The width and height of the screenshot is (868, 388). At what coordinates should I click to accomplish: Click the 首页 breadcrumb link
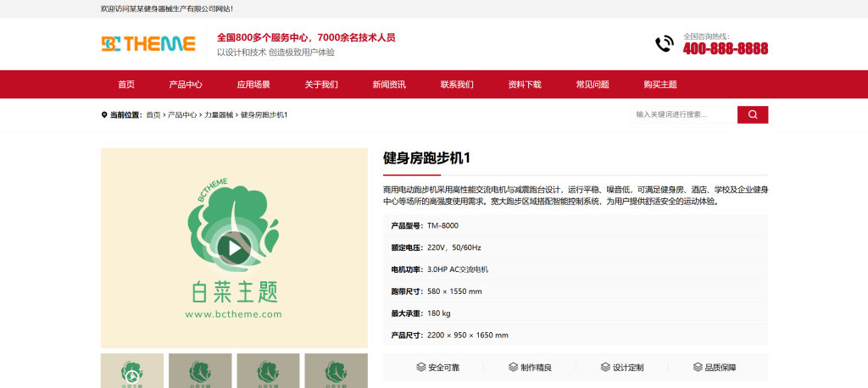(x=153, y=115)
